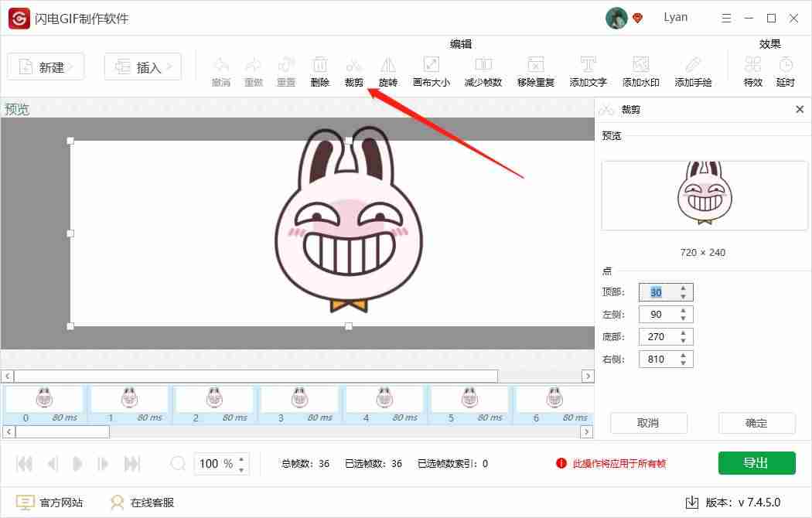Click the top-left crop handle
The width and height of the screenshot is (812, 518).
[70, 141]
